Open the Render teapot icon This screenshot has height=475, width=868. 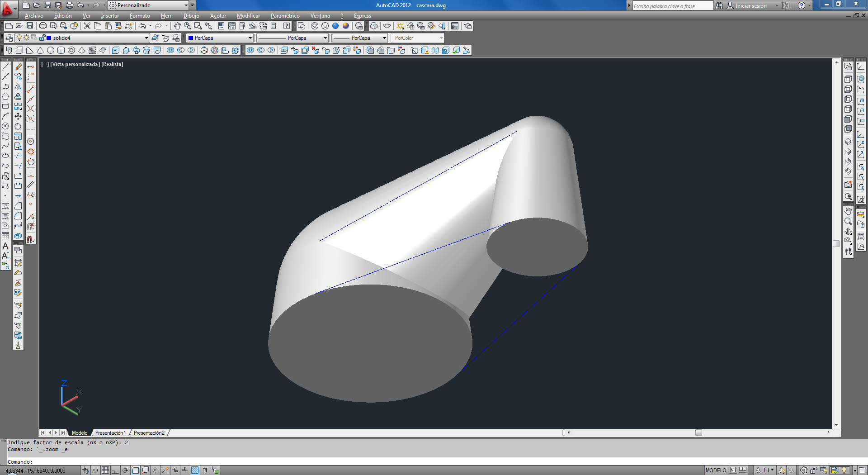pos(387,26)
